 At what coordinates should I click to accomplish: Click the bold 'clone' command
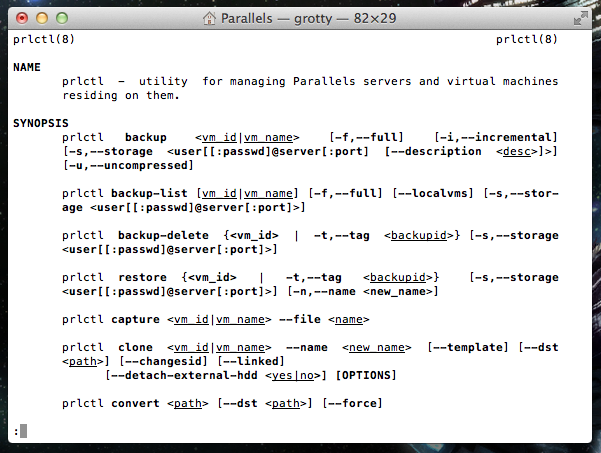(135, 348)
